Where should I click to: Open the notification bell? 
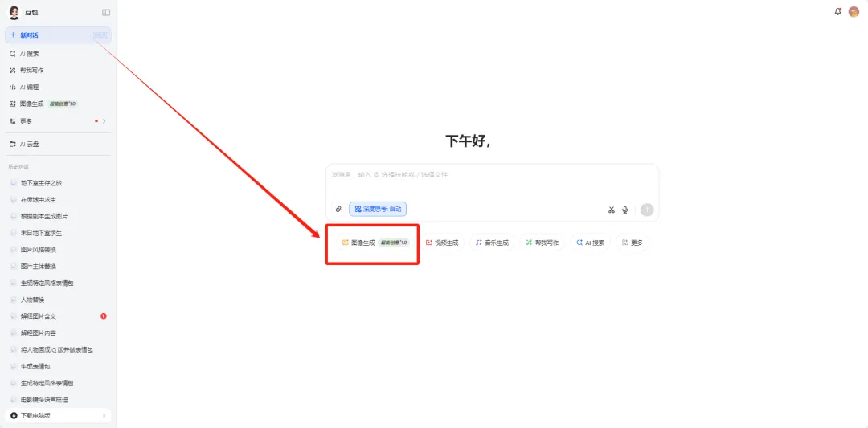pyautogui.click(x=838, y=11)
